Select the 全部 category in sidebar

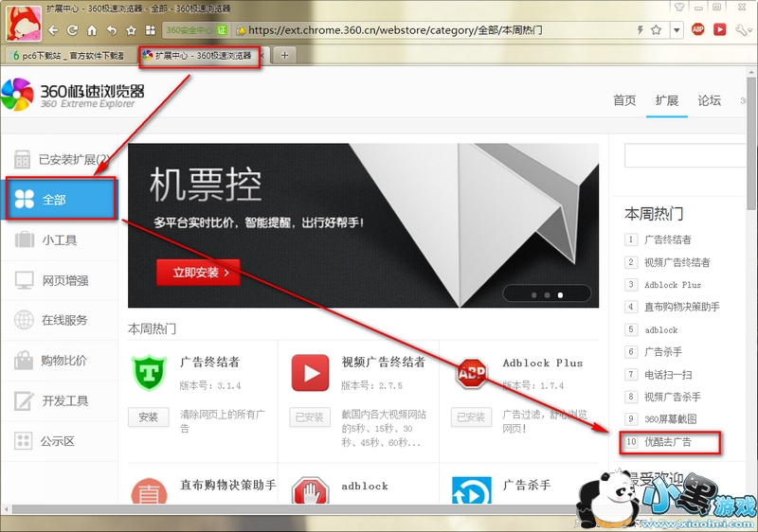coord(60,200)
